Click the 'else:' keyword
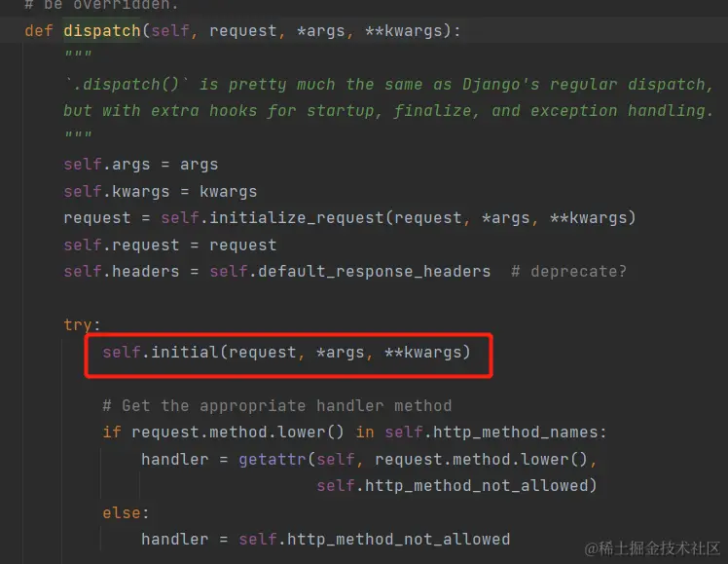Screen dimensions: 728x564 126,513
